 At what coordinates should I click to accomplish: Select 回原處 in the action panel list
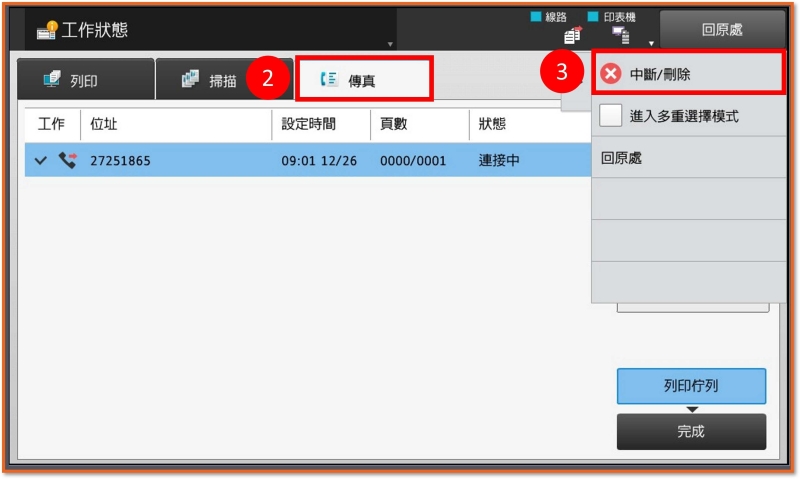click(688, 158)
